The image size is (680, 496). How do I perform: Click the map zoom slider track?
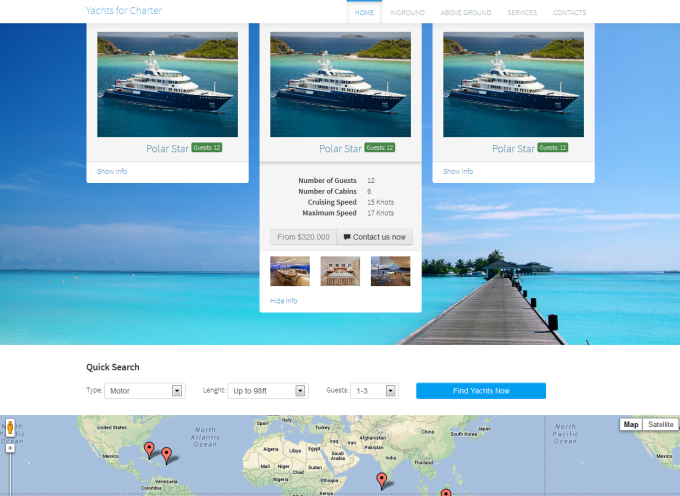point(10,473)
